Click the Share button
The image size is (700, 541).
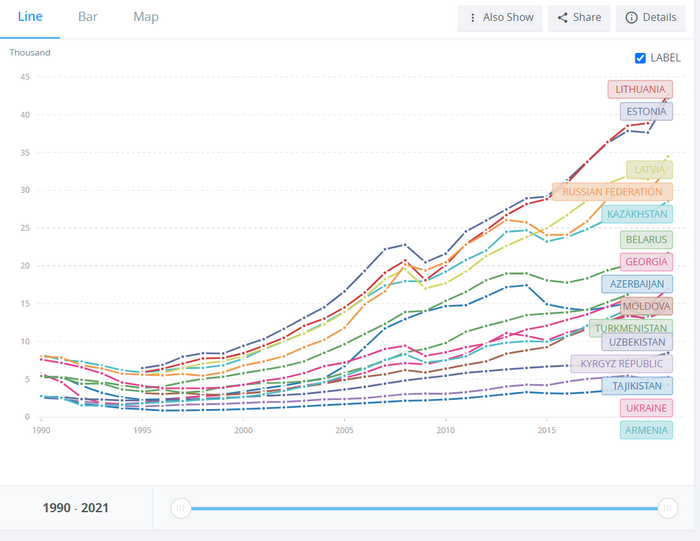pos(579,18)
